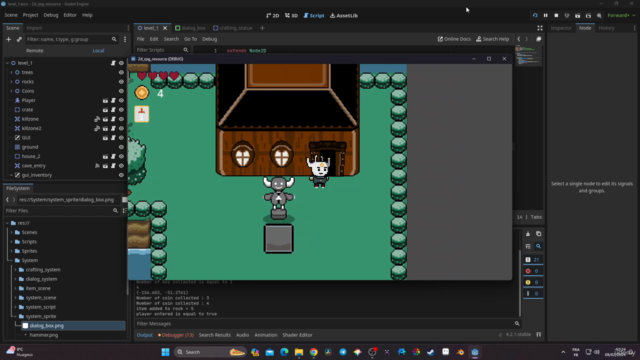Open the Player scene in editor icon
The width and height of the screenshot is (640, 360).
(105, 100)
